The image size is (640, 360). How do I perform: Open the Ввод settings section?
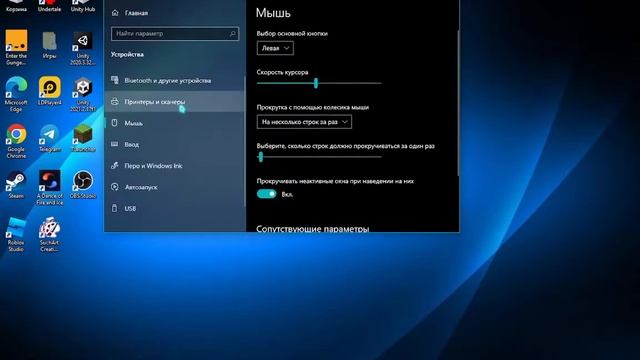coord(175,144)
